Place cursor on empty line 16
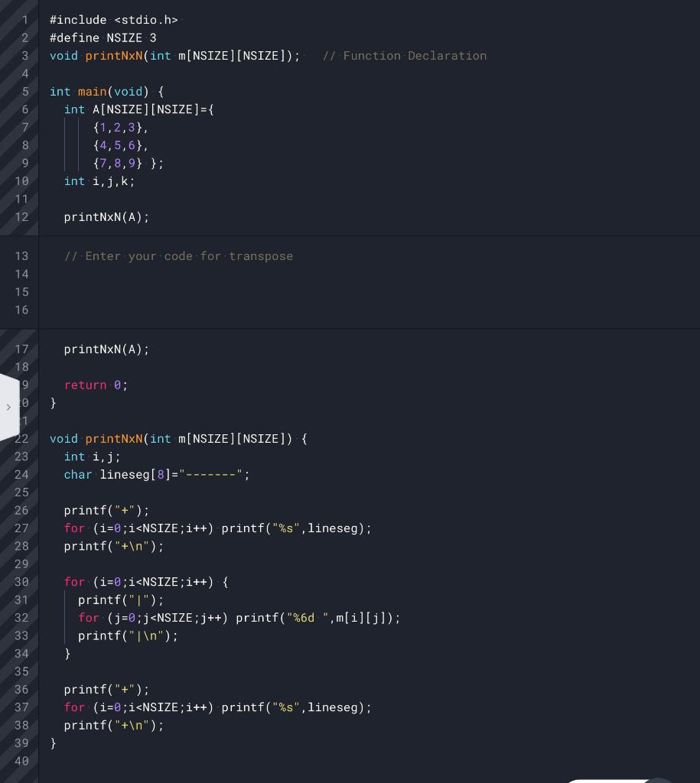 tap(369, 310)
